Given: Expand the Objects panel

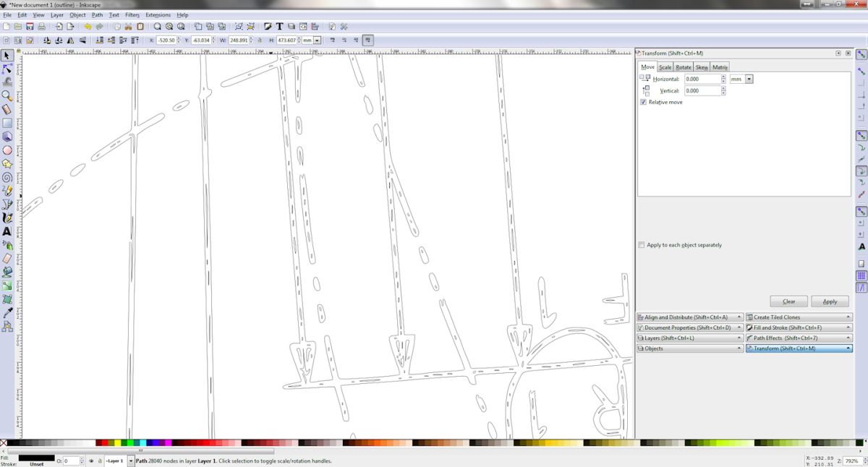Looking at the screenshot, I should tap(689, 348).
